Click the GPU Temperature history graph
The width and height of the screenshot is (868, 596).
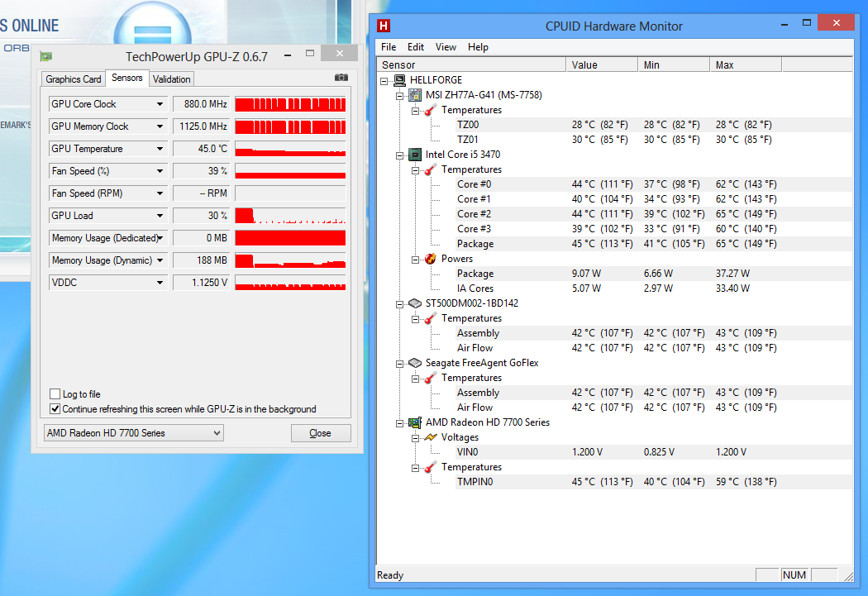pyautogui.click(x=290, y=149)
